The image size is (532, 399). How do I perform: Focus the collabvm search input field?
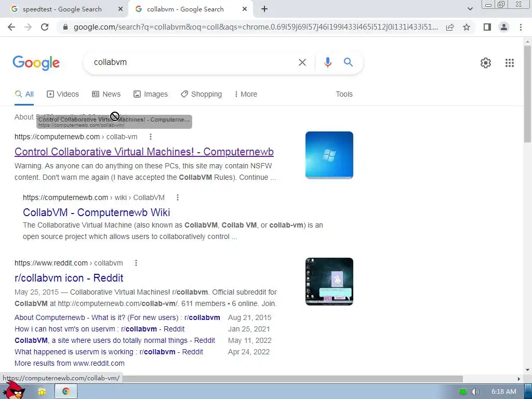click(193, 62)
